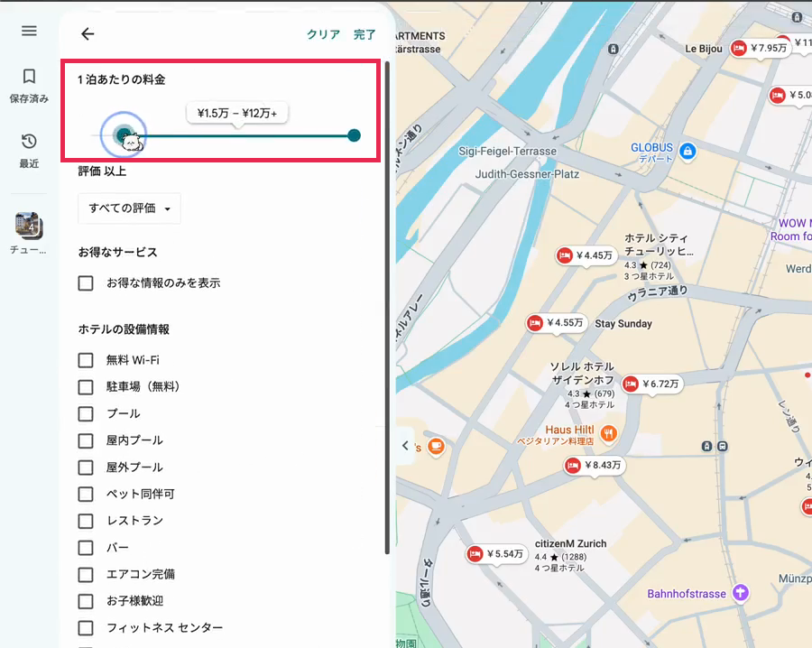Click the tram stop icon near Sigi-Feigel-Terrasse
Screen dimensions: 812x648
[614, 50]
